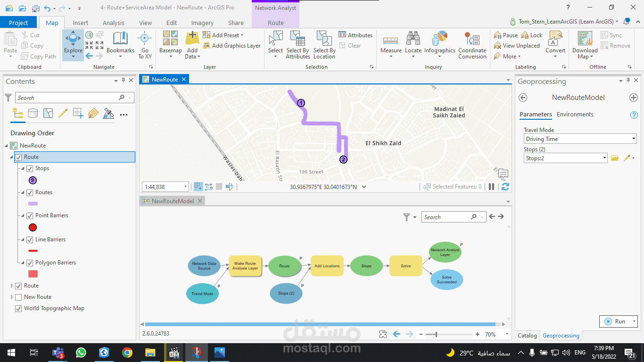Open the Infographics tool

[439, 45]
